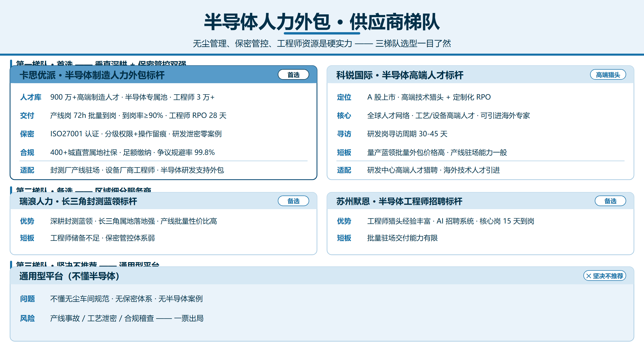Viewport: 644px width, 362px height.
Task: Select the card heading 科锐国际 · 半导体高端人才标杆
Action: click(400, 75)
